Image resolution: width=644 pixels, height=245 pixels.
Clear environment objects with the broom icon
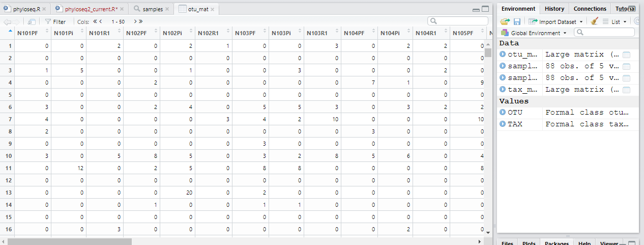595,21
